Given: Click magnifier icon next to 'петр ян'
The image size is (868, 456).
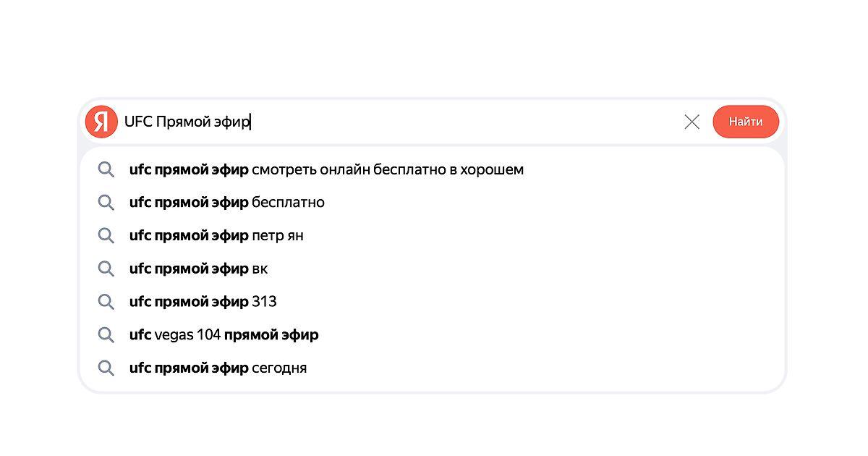Looking at the screenshot, I should click(106, 236).
